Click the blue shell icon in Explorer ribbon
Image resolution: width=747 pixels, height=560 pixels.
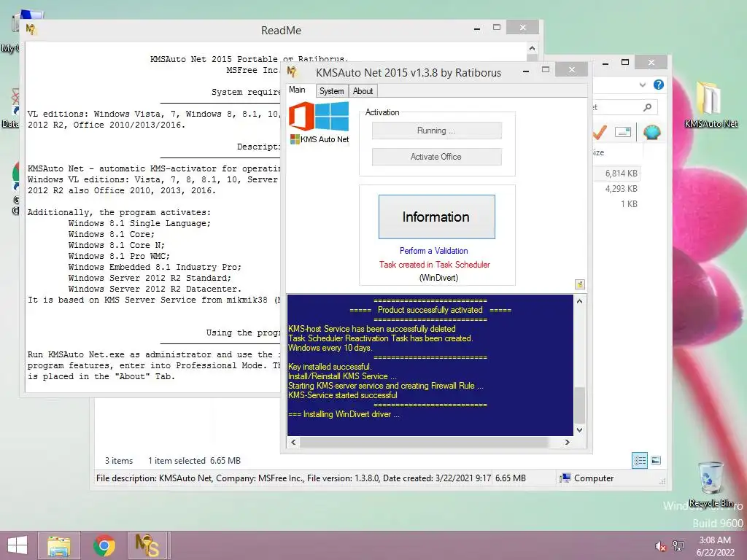click(651, 132)
